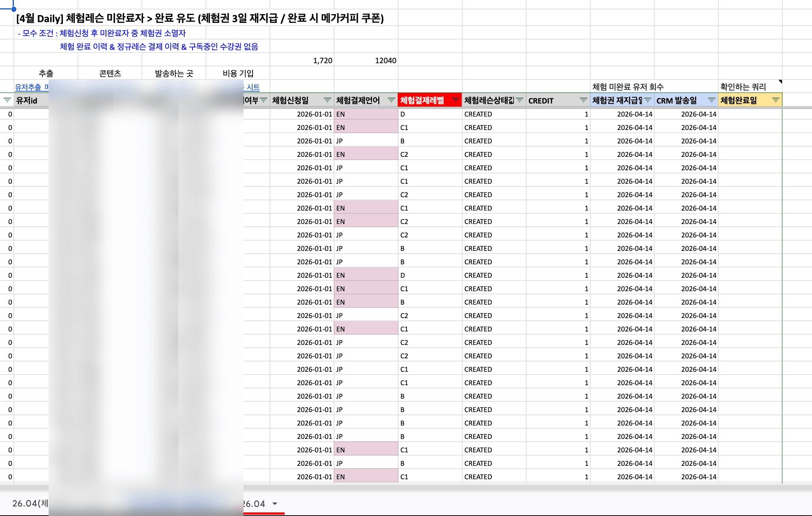Select the active 26.04 sheet tab
Viewport: 812px width, 516px height.
click(x=254, y=504)
